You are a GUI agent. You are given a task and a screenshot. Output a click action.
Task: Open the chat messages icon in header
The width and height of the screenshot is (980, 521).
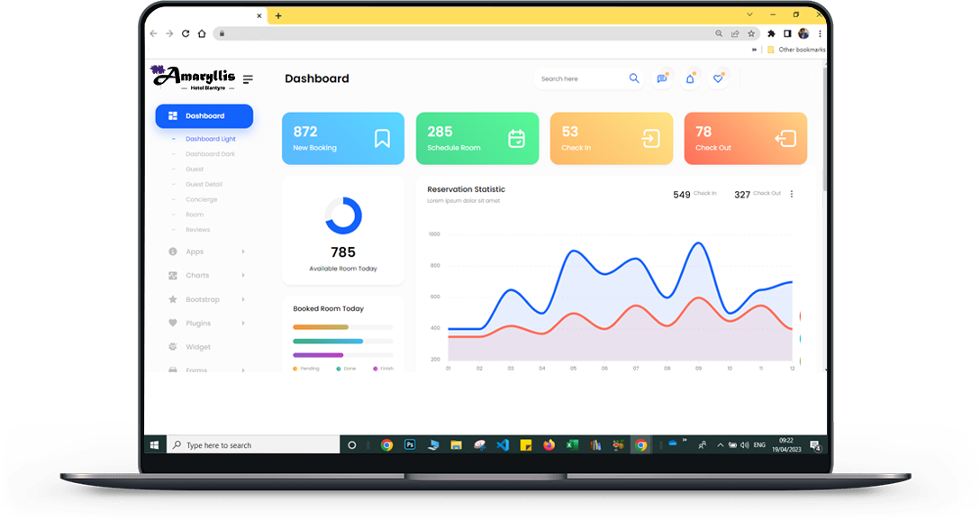coord(662,78)
